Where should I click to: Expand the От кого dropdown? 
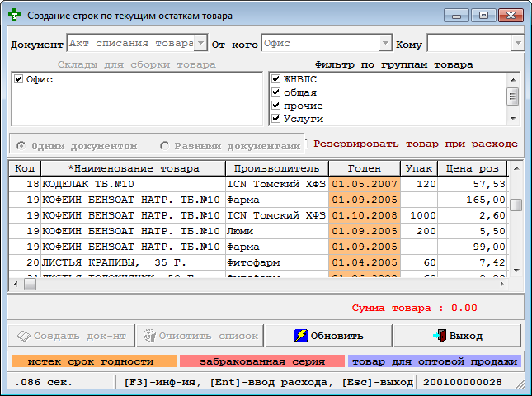pos(384,43)
